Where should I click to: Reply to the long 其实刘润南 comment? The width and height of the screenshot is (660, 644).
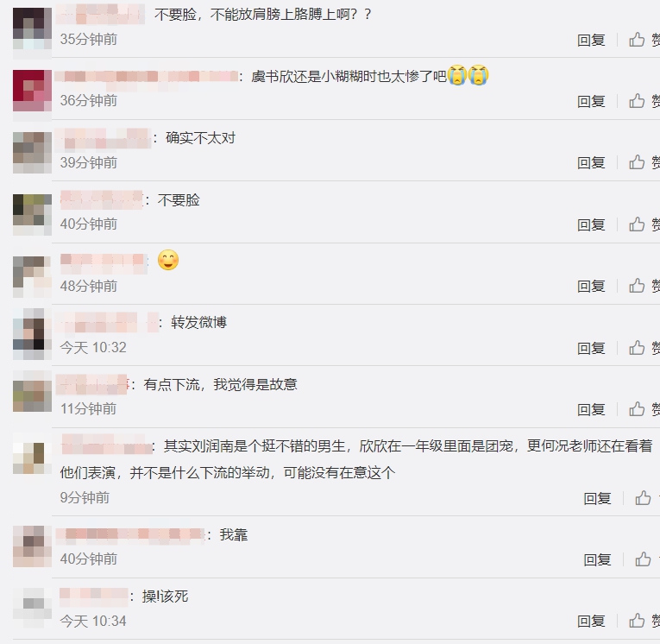597,499
